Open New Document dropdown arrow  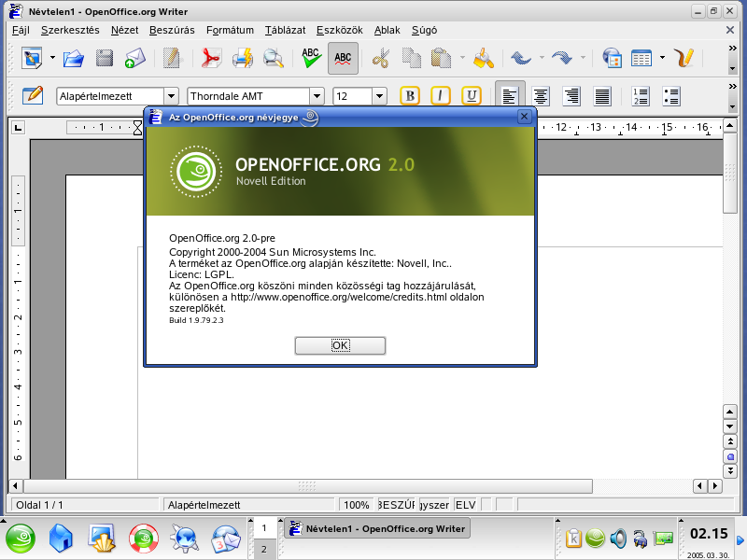click(52, 58)
